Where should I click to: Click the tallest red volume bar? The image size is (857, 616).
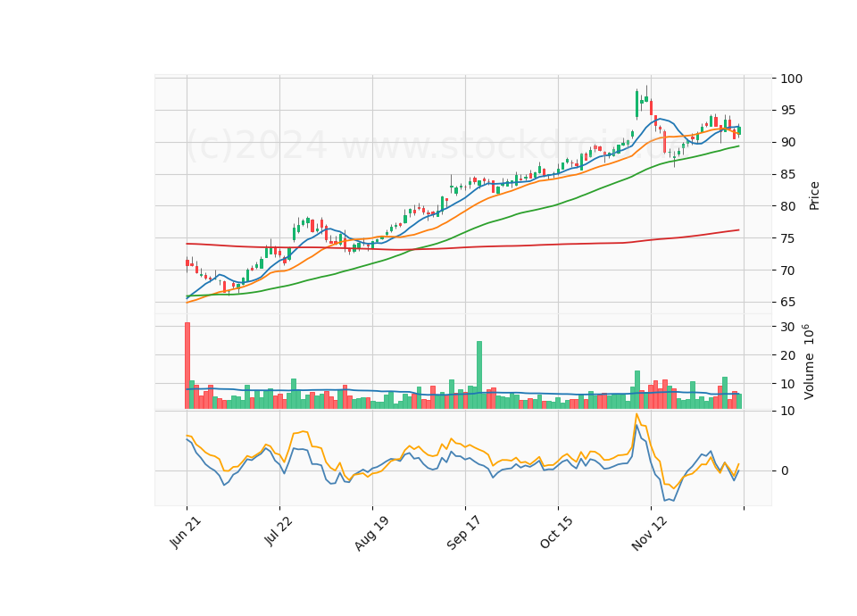pos(187,366)
